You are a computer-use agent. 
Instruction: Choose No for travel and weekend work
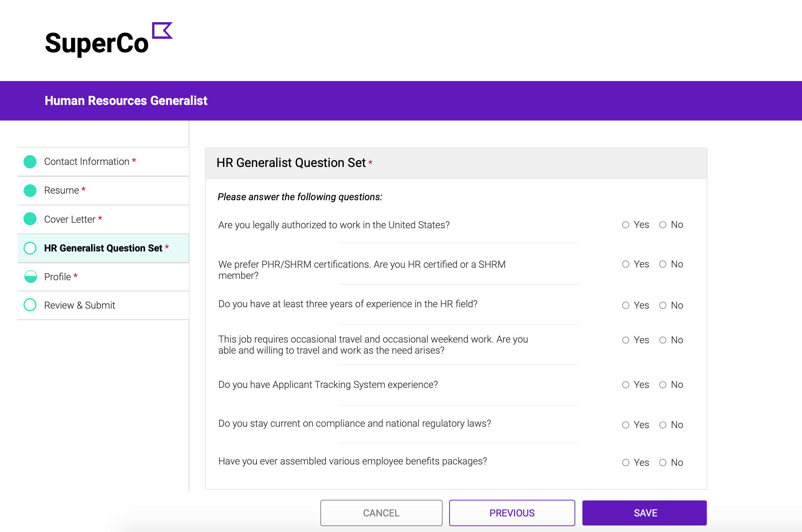coord(663,340)
